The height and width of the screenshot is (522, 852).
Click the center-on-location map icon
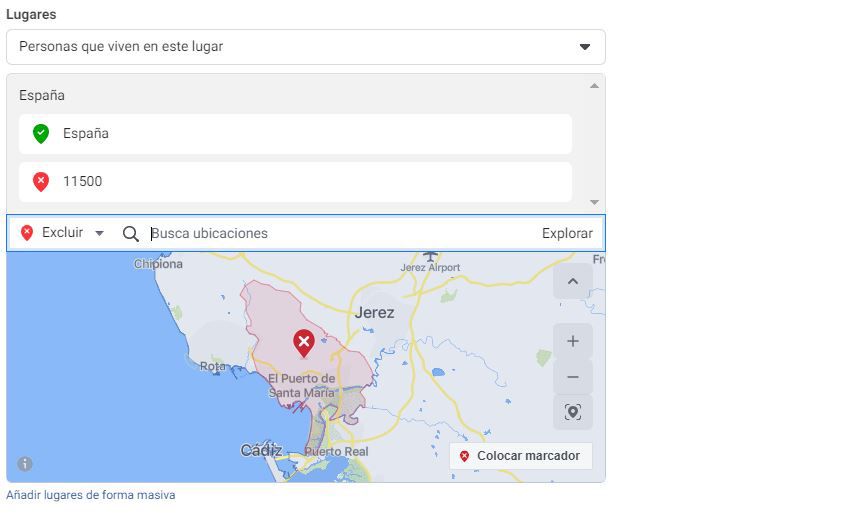[x=573, y=412]
